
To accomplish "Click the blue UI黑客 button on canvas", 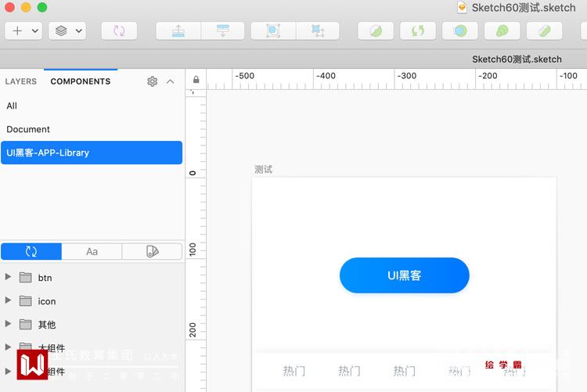I will click(405, 275).
